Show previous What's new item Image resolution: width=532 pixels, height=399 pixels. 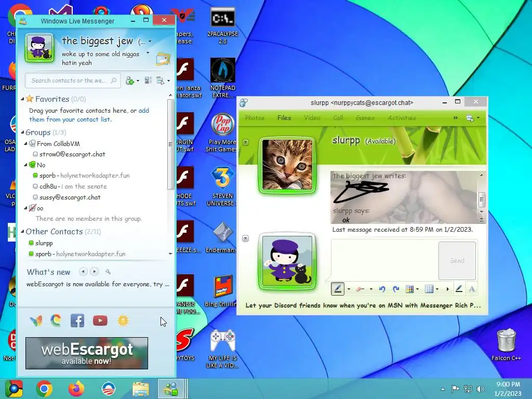83,271
